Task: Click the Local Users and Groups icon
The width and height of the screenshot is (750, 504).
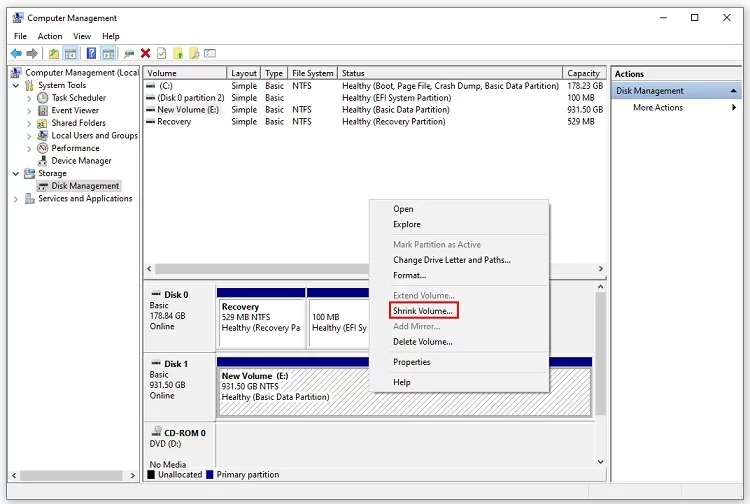Action: tap(43, 135)
